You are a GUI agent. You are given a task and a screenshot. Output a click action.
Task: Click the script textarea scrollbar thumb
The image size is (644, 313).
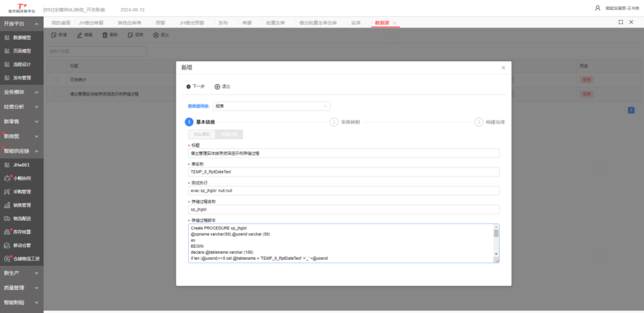coord(496,233)
